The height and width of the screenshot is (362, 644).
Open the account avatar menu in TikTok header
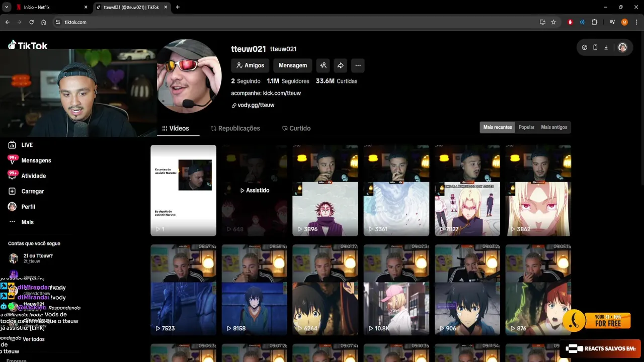click(x=622, y=47)
